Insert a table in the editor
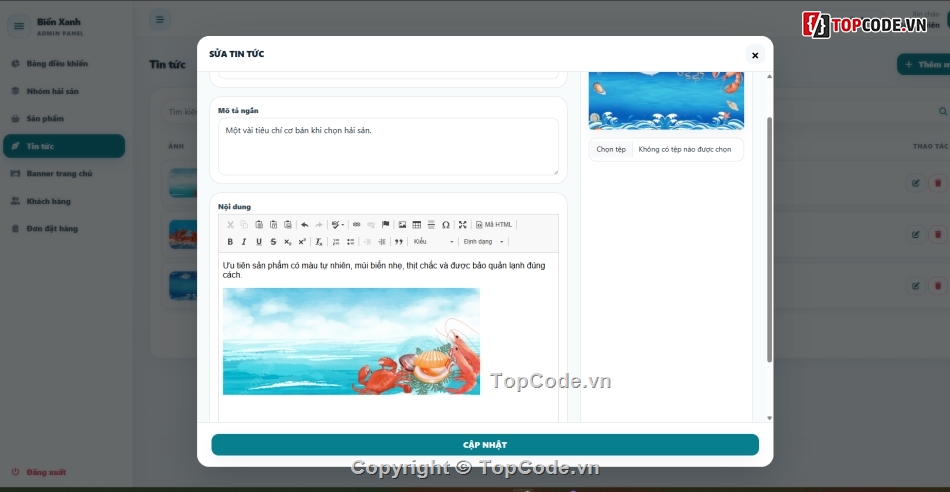 pyautogui.click(x=417, y=225)
